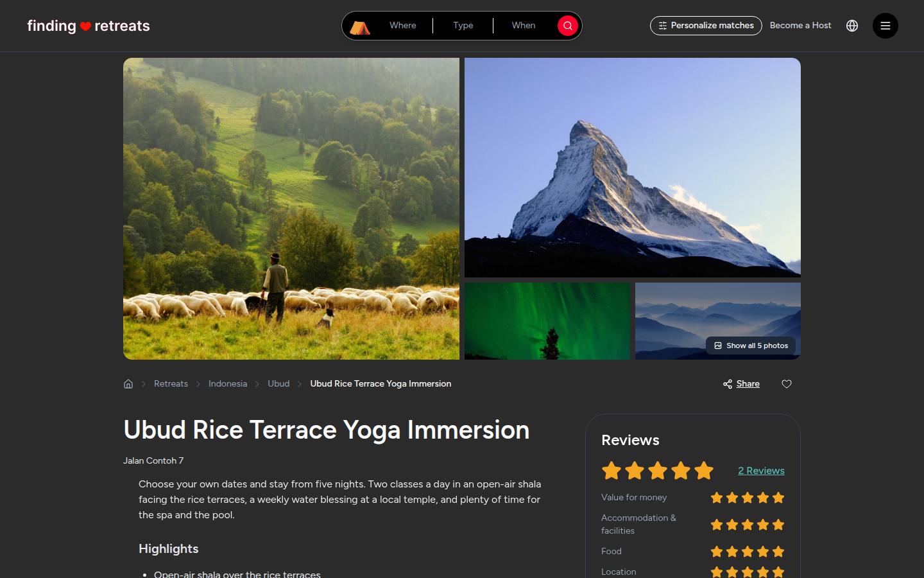Open the Type filter
The width and height of the screenshot is (924, 578).
pyautogui.click(x=463, y=26)
